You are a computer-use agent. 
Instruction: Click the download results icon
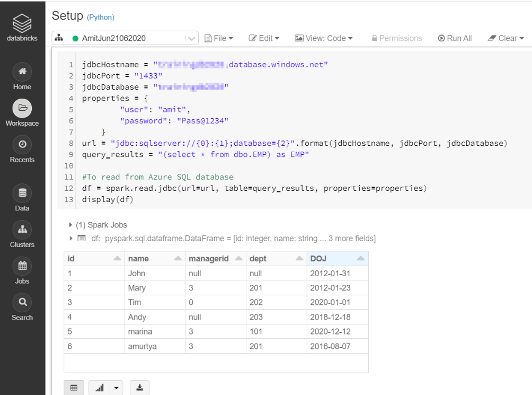coord(139,387)
